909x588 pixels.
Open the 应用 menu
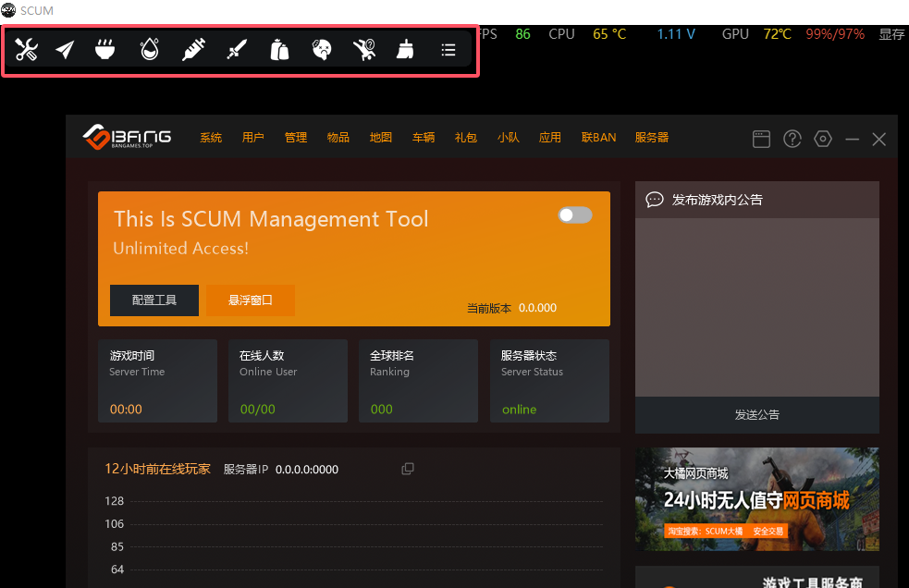pos(550,138)
